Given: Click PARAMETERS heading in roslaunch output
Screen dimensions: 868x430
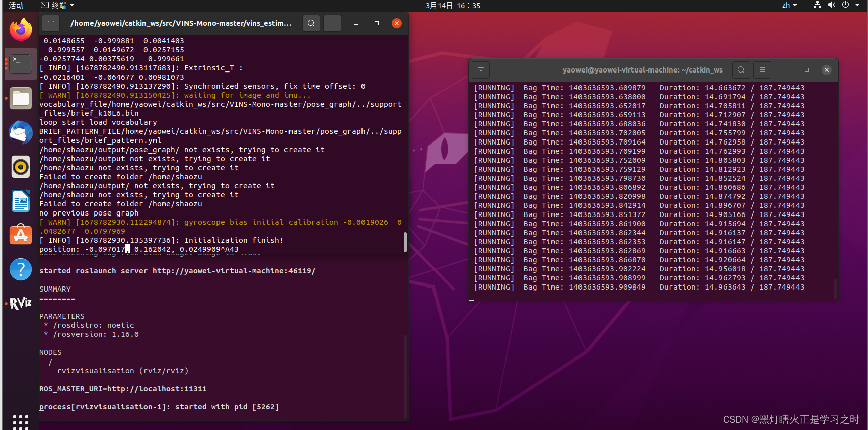Looking at the screenshot, I should coord(62,316).
